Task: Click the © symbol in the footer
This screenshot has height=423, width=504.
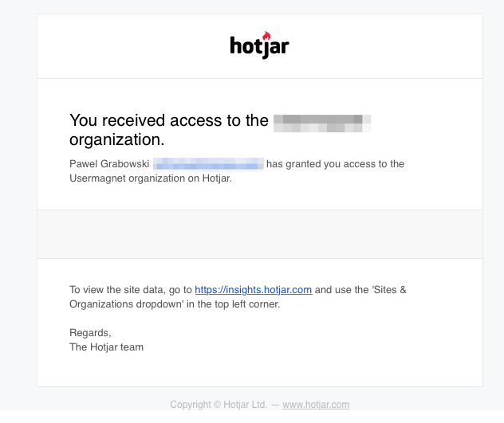Action: [217, 405]
